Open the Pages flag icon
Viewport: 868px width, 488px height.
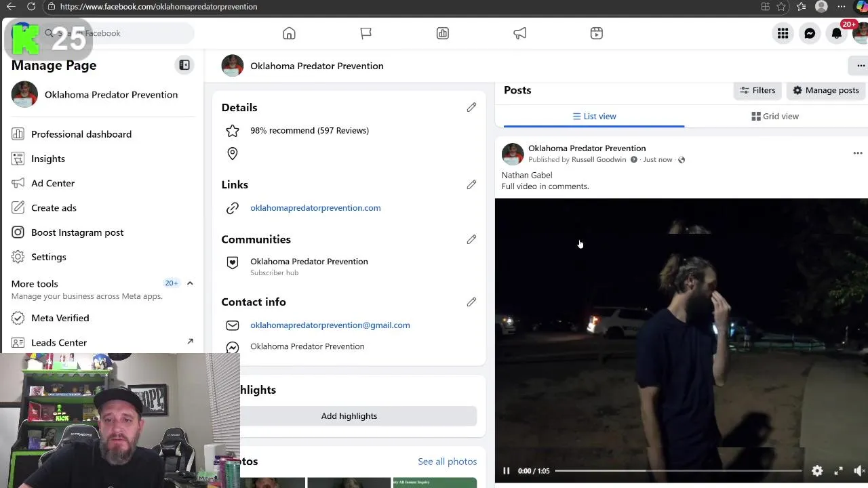pyautogui.click(x=366, y=33)
